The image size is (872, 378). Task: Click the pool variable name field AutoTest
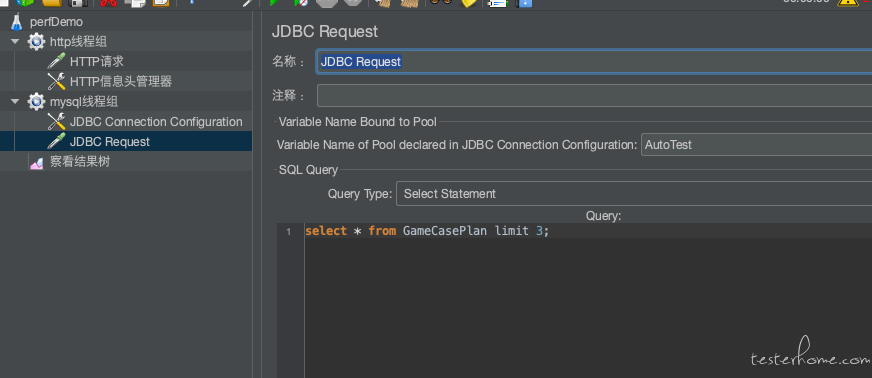(x=756, y=145)
